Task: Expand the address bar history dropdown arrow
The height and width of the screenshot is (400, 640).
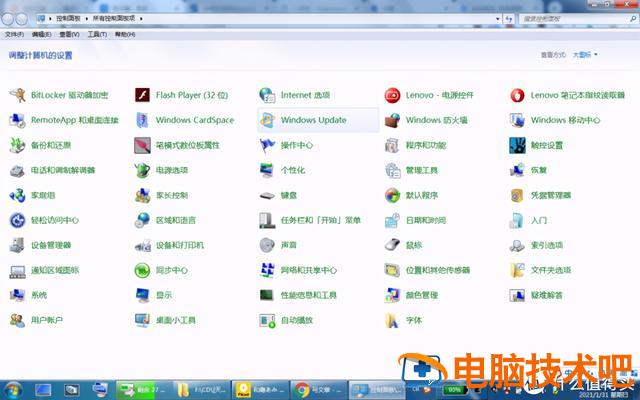Action: click(498, 19)
